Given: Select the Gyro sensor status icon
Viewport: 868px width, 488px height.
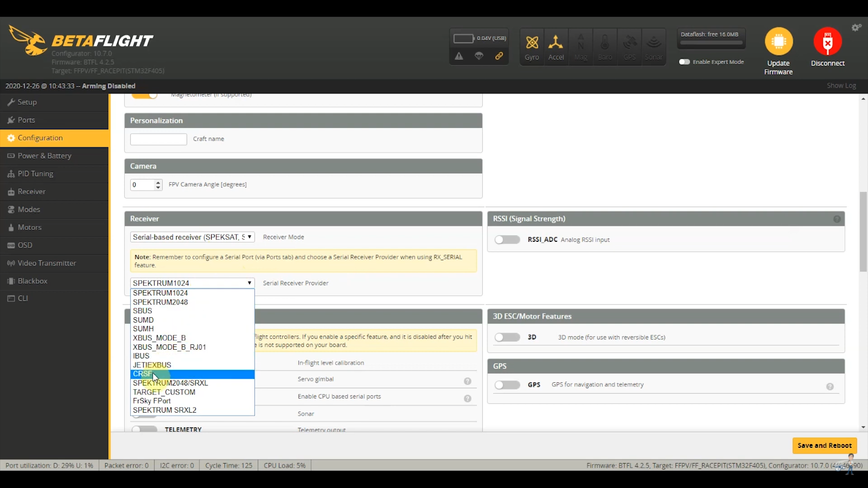Looking at the screenshot, I should (531, 46).
